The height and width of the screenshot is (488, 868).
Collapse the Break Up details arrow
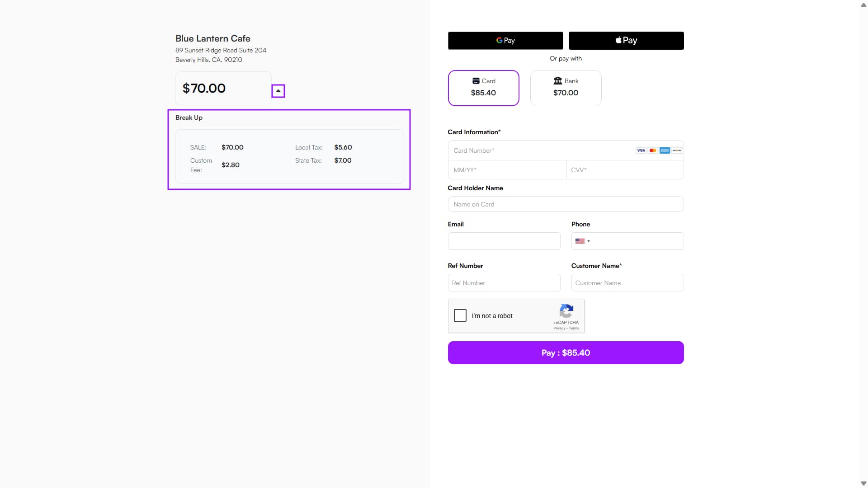[x=278, y=91]
